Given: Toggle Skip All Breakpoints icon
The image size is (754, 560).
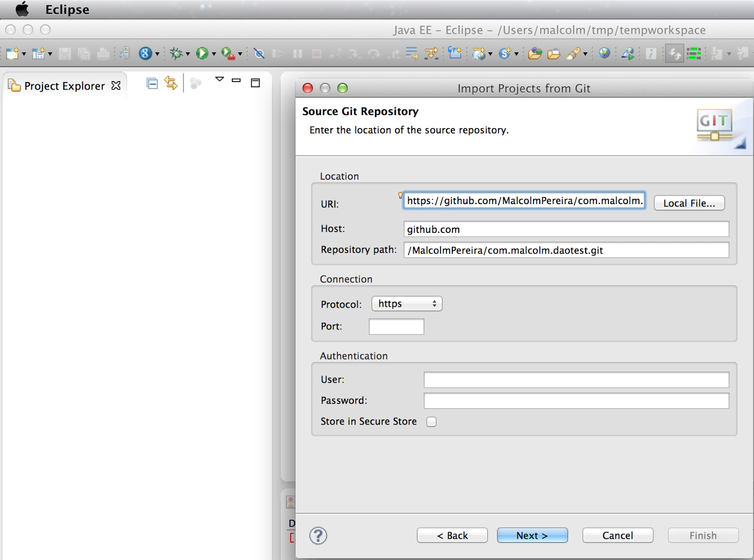Looking at the screenshot, I should (259, 53).
